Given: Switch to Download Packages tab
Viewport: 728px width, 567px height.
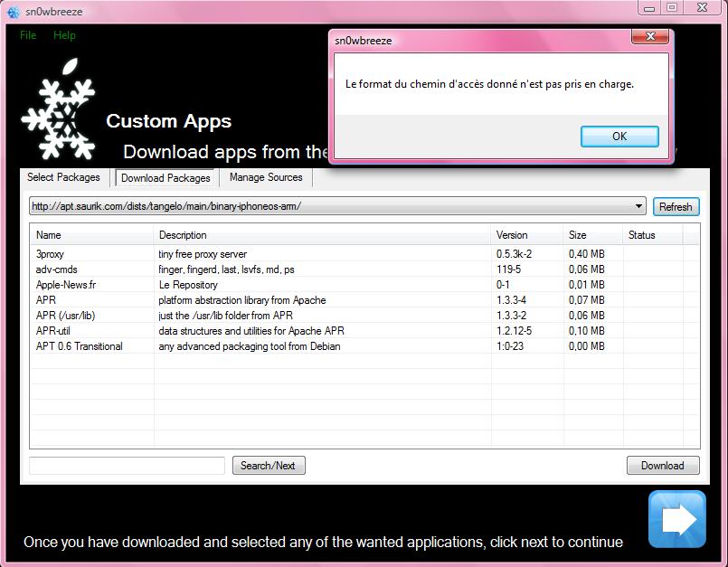Looking at the screenshot, I should [165, 178].
